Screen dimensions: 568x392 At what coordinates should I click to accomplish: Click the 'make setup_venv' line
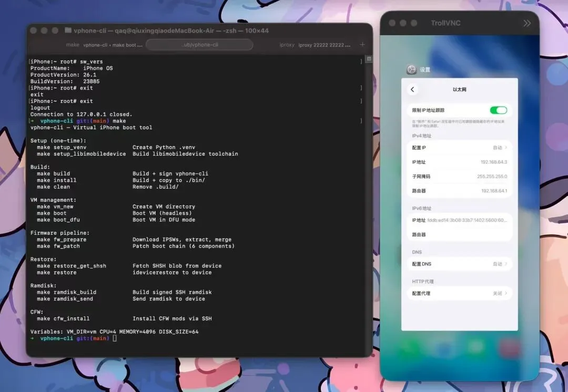[116, 147]
